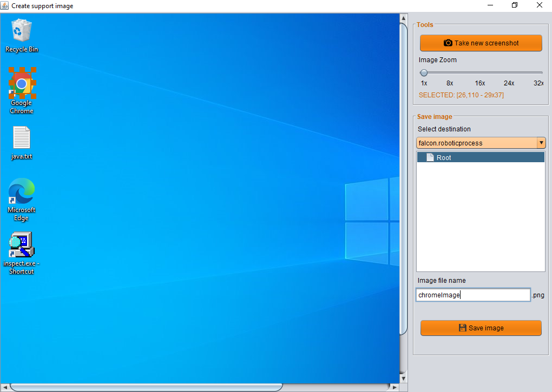
Task: Click the destination combo box arrow
Action: (541, 143)
